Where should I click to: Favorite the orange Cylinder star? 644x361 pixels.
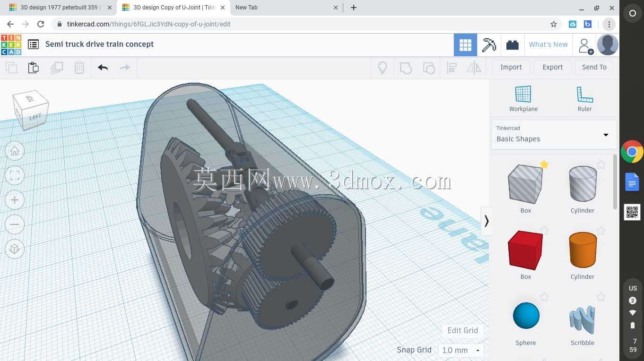click(601, 231)
